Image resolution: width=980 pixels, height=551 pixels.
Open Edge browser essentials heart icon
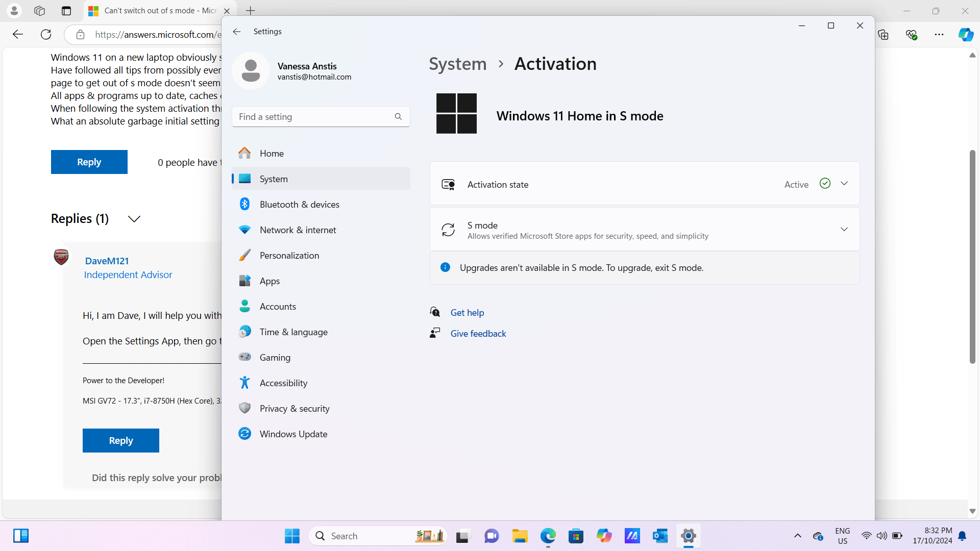pyautogui.click(x=911, y=34)
